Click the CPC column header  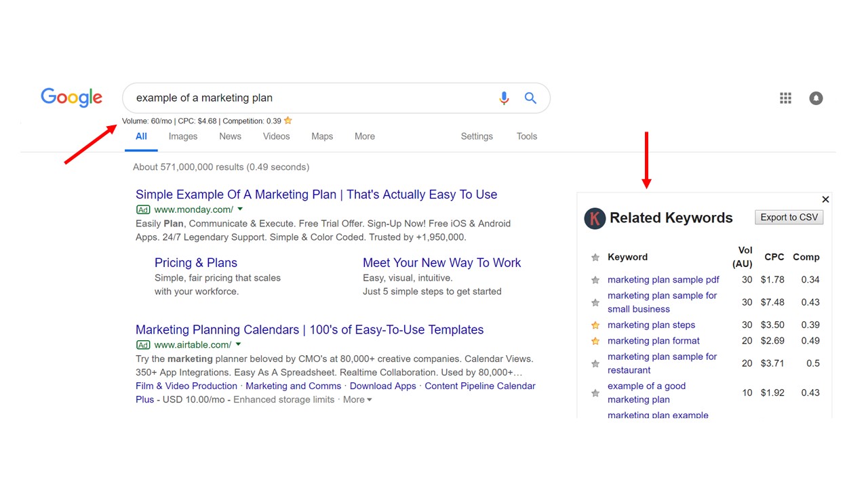(774, 258)
